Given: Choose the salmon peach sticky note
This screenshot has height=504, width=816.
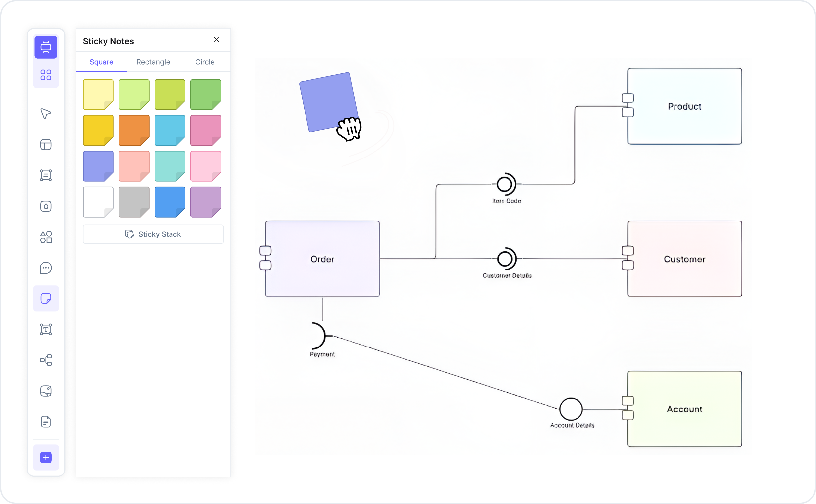Looking at the screenshot, I should click(134, 166).
